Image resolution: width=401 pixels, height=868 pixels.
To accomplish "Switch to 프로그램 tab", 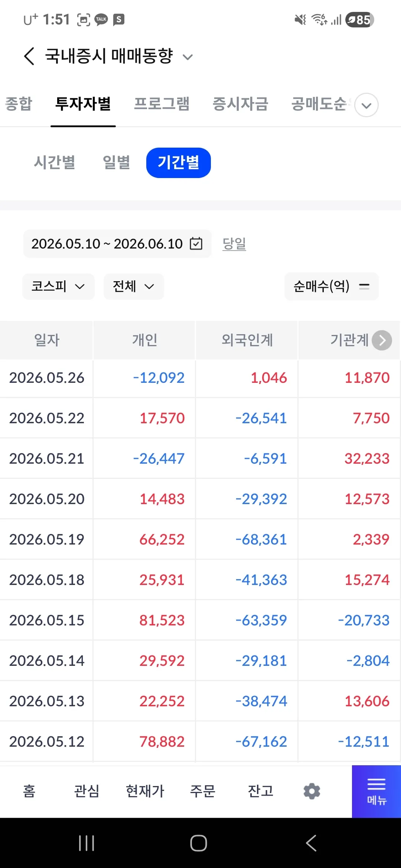I will coord(162,104).
